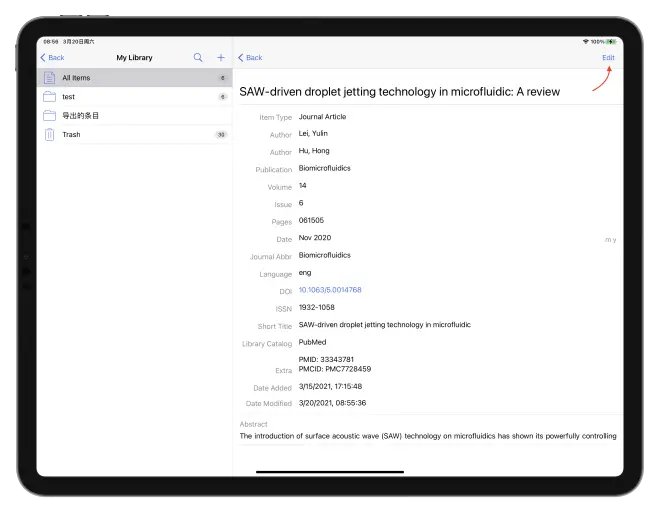
Task: Select Date Modified value 3/20/2021
Action: [333, 403]
